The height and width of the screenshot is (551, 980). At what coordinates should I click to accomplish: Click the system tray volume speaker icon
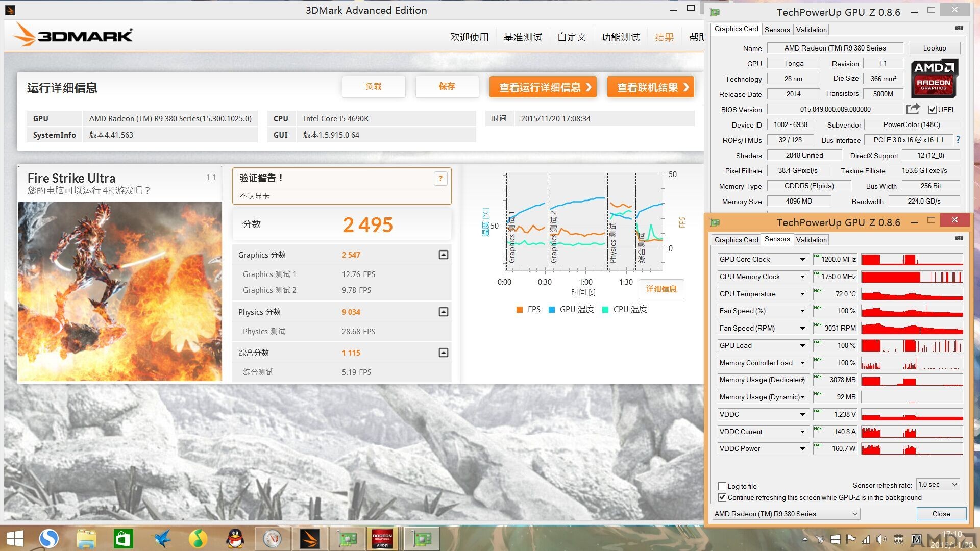click(881, 539)
